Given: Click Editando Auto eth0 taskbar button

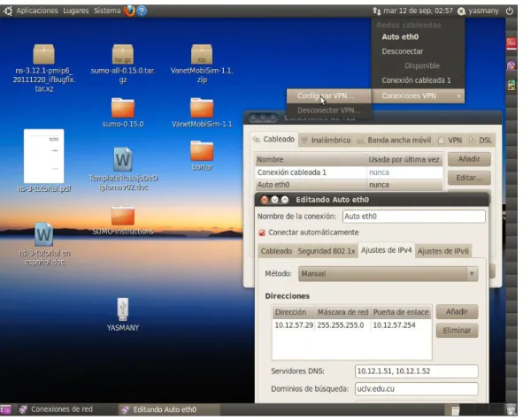Looking at the screenshot, I should pyautogui.click(x=169, y=409).
